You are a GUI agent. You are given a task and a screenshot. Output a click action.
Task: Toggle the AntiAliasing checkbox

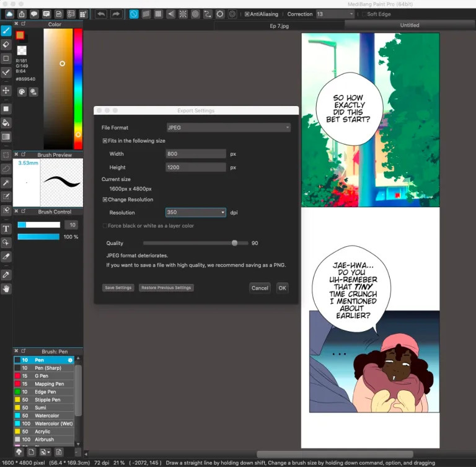[x=247, y=14]
